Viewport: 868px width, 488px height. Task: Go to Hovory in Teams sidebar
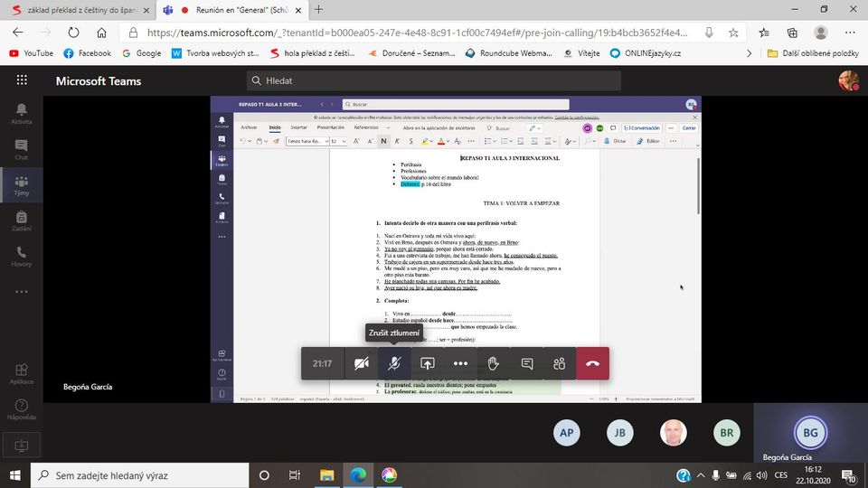21,257
